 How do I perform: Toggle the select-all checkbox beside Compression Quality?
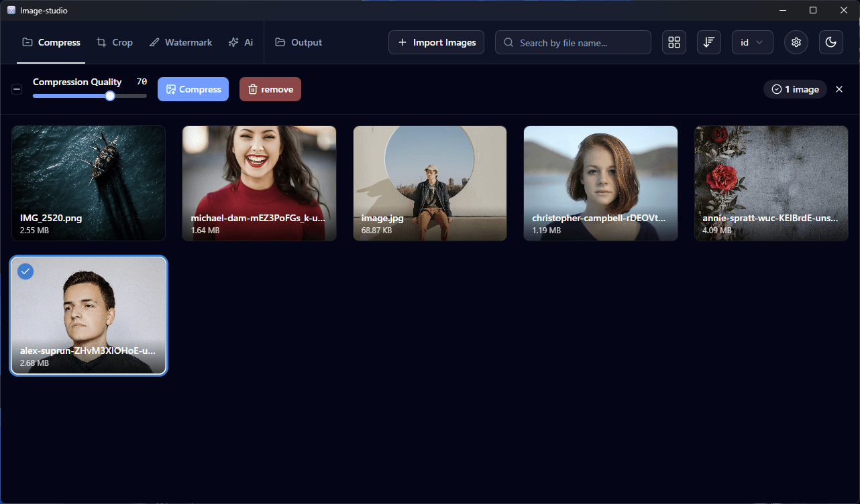[17, 89]
